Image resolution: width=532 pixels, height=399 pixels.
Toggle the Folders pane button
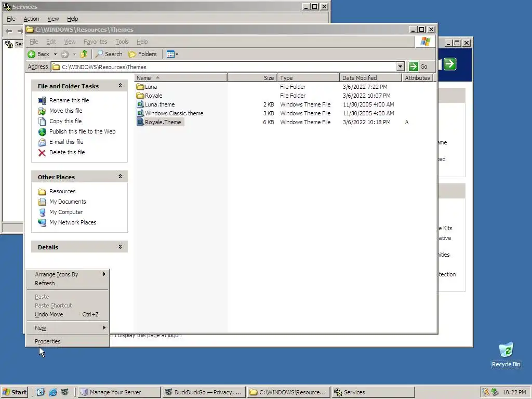coord(143,54)
